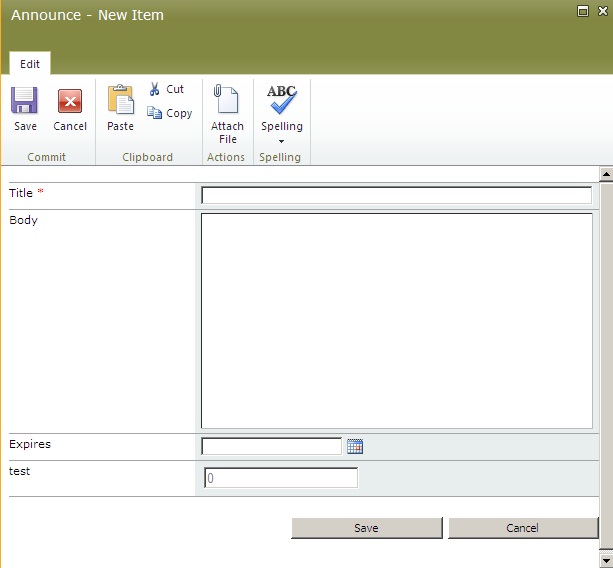Focus the Title text field
Screen dimensions: 613x568
396,195
